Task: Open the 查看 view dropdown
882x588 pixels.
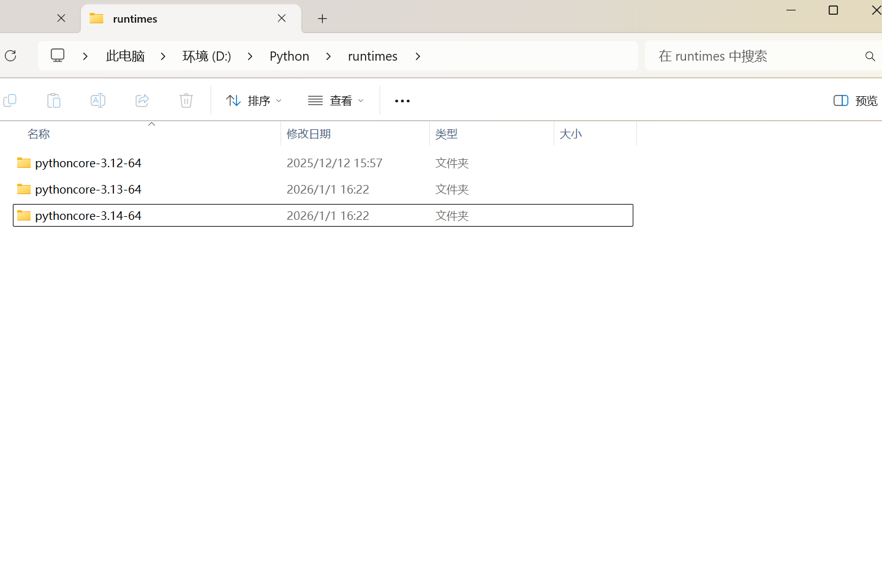Action: [x=336, y=100]
